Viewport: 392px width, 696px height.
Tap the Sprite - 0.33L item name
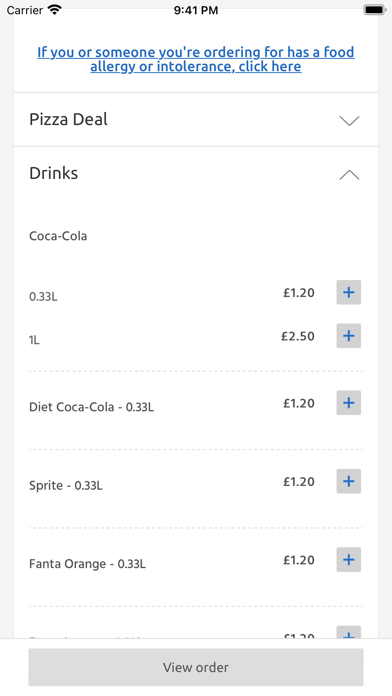[x=66, y=485]
